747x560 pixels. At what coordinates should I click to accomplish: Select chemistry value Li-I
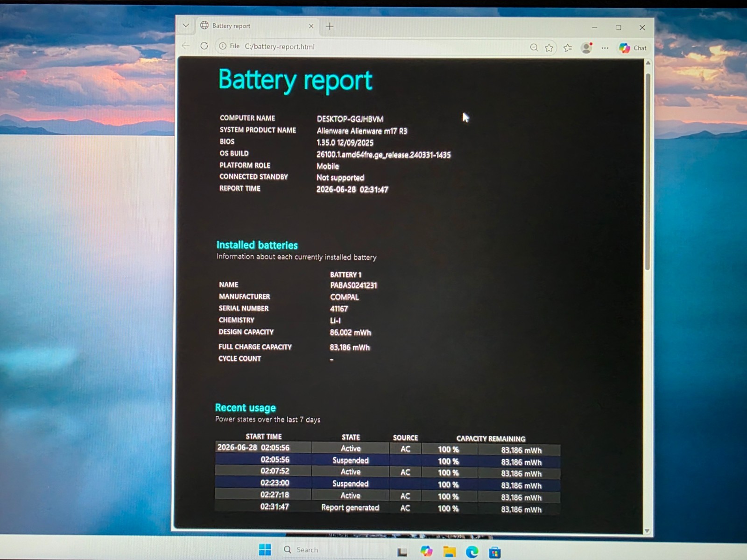tap(335, 321)
